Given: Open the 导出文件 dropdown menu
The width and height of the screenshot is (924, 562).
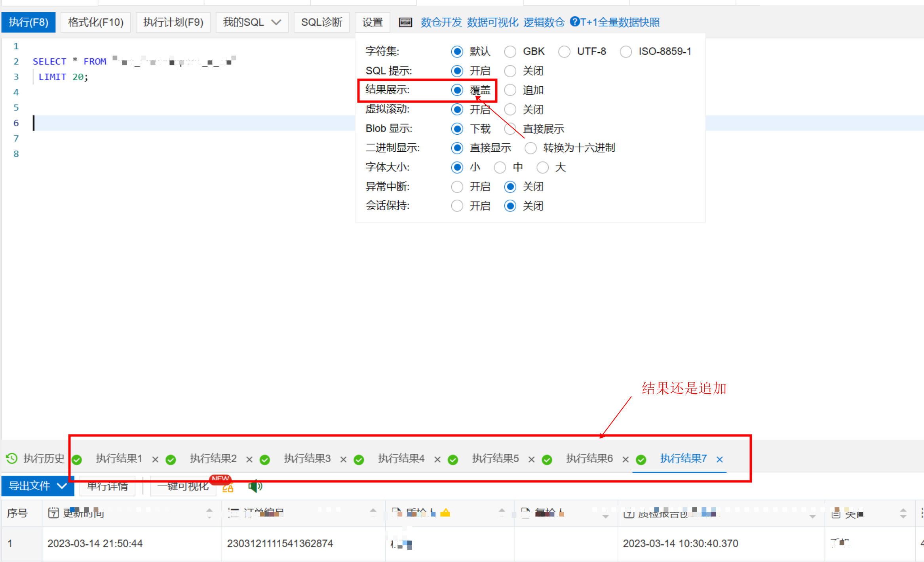Looking at the screenshot, I should pyautogui.click(x=38, y=486).
